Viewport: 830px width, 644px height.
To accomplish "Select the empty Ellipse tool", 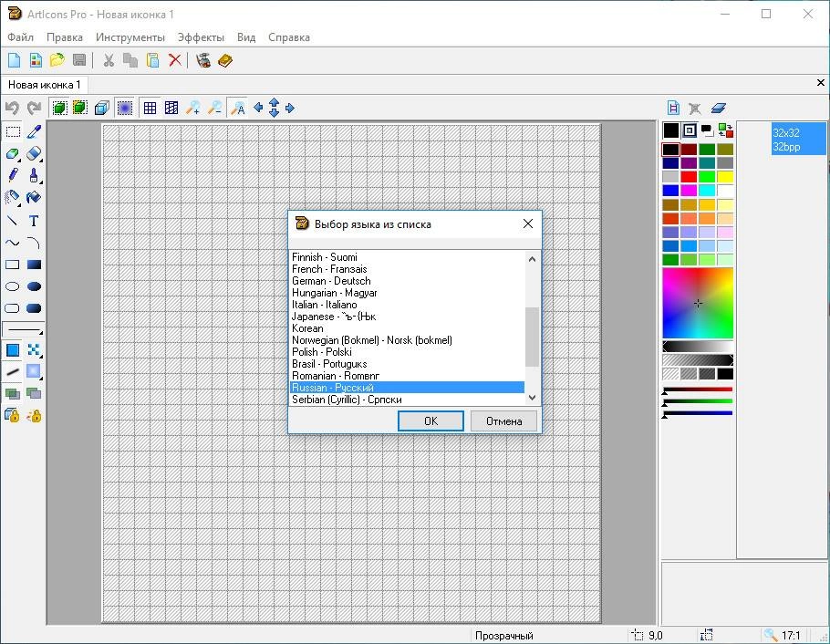I will [13, 286].
